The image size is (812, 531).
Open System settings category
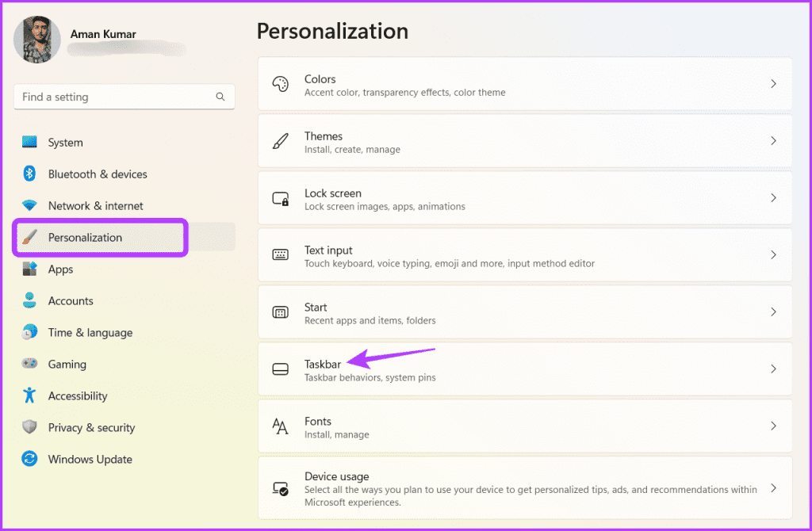click(x=65, y=143)
